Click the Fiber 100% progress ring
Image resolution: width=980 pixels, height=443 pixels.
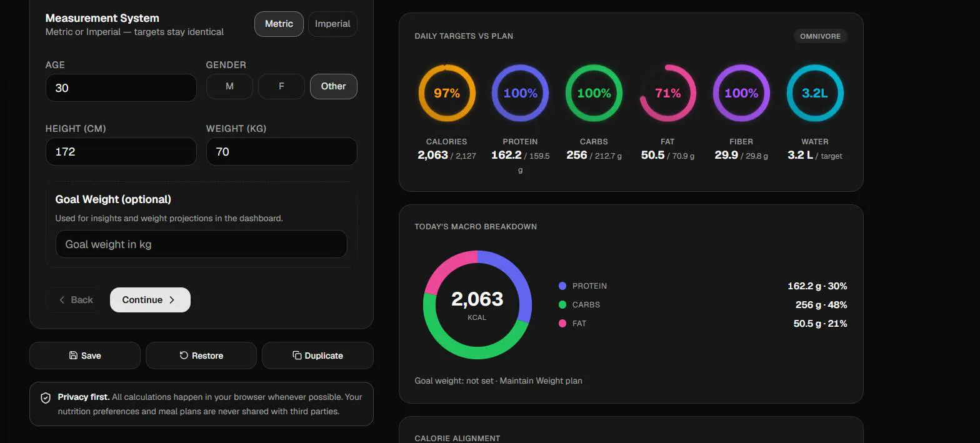point(741,93)
